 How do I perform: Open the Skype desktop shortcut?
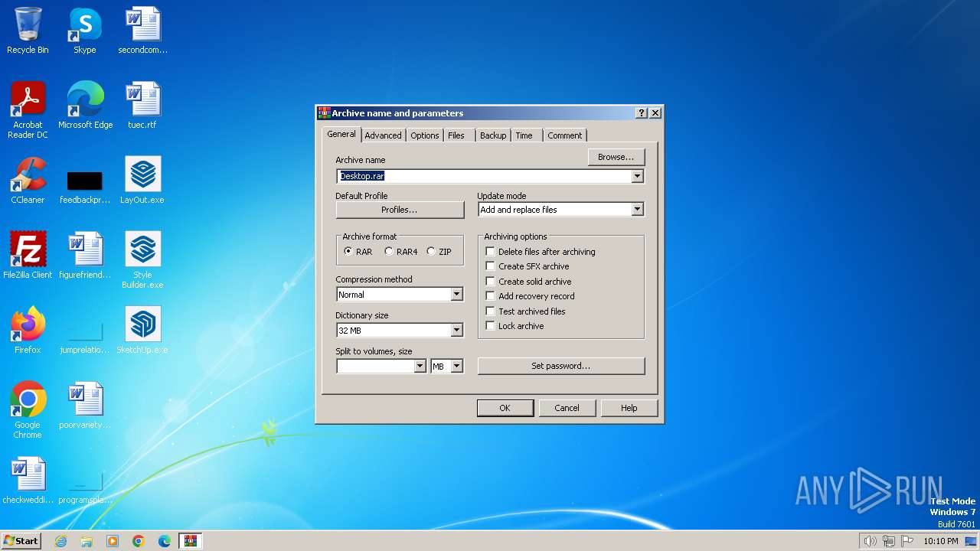tap(85, 31)
